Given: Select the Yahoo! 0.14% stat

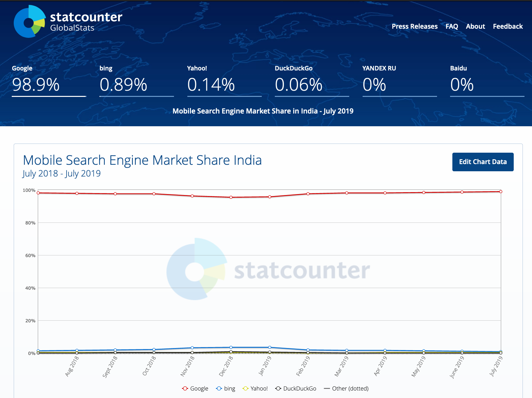Looking at the screenshot, I should click(x=224, y=80).
